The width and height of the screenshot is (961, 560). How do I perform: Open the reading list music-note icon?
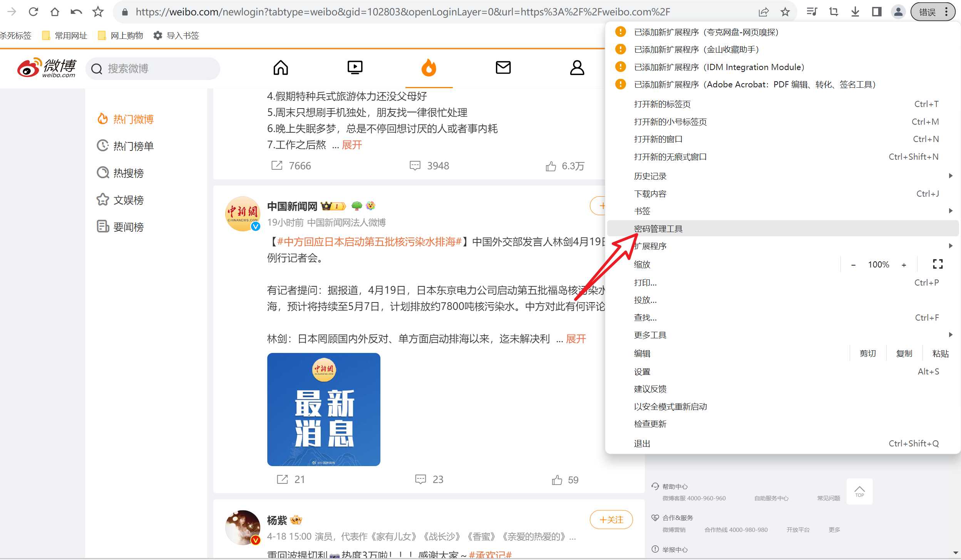(x=812, y=12)
